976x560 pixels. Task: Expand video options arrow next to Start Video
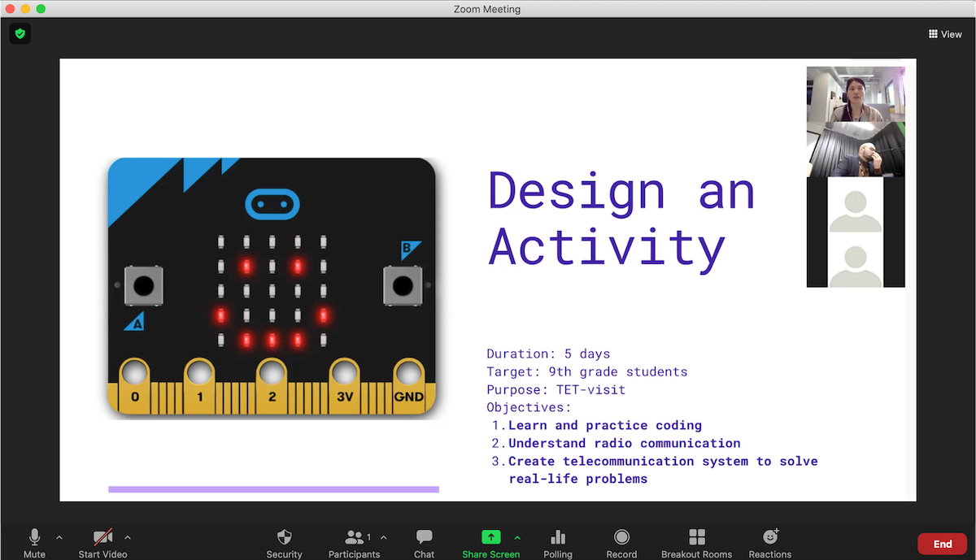(x=127, y=537)
